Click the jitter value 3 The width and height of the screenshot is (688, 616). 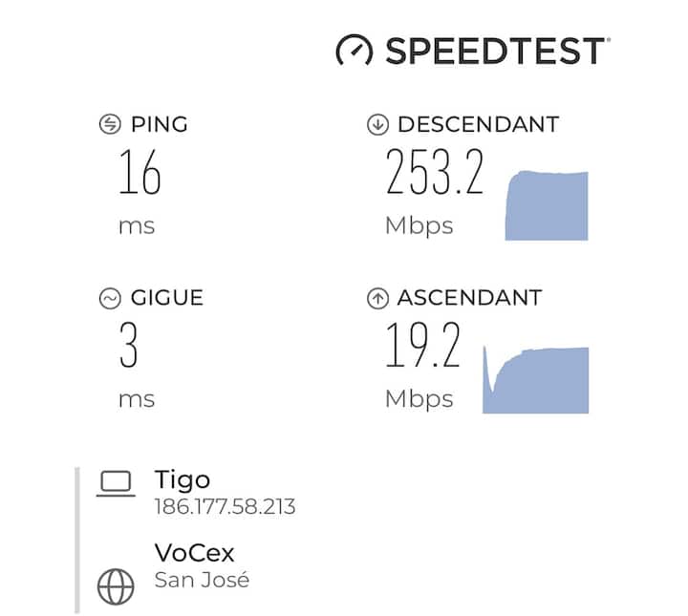[128, 347]
